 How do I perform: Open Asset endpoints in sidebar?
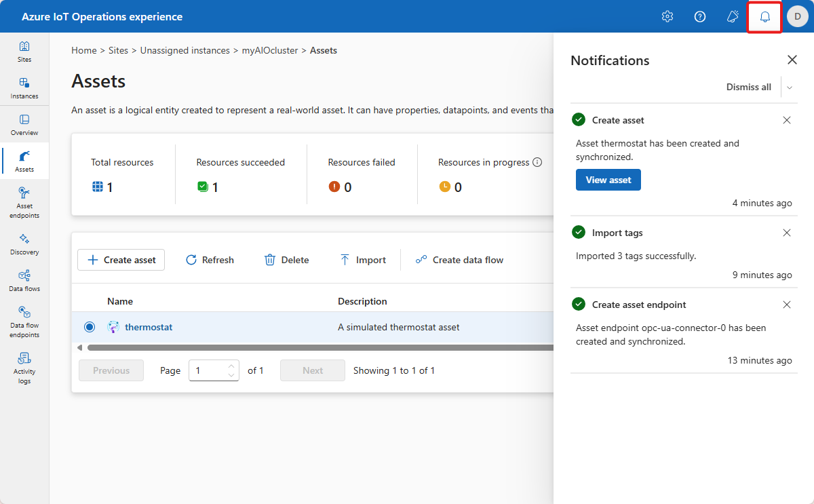pyautogui.click(x=24, y=202)
